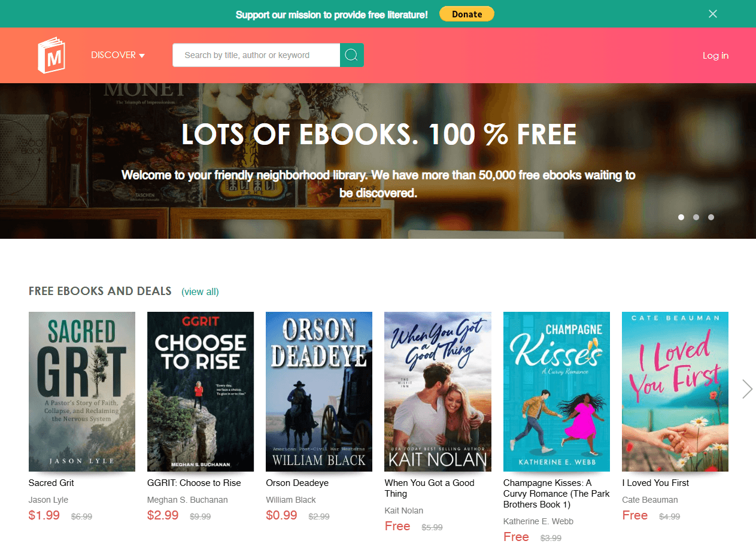Click the $1.99 price for Sacred Grit

pos(44,515)
